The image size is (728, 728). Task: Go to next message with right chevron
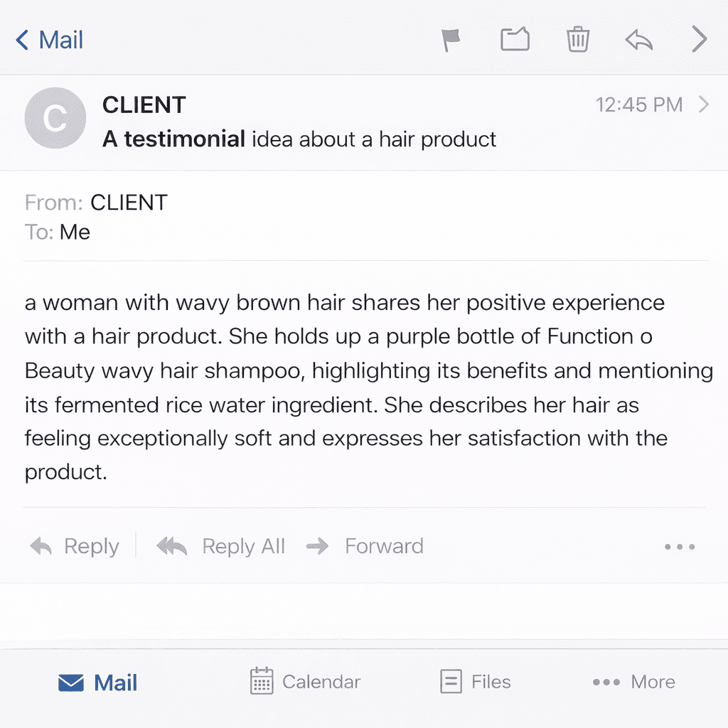pyautogui.click(x=700, y=39)
